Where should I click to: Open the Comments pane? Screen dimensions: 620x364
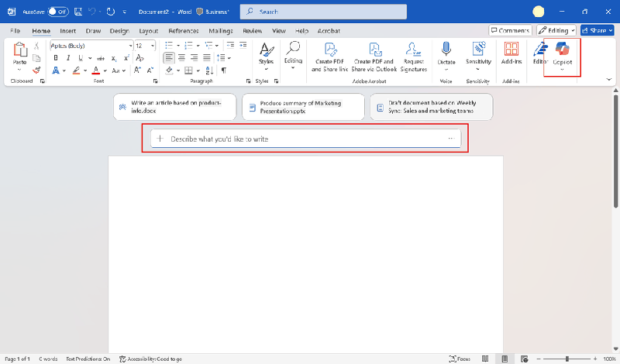pos(510,30)
